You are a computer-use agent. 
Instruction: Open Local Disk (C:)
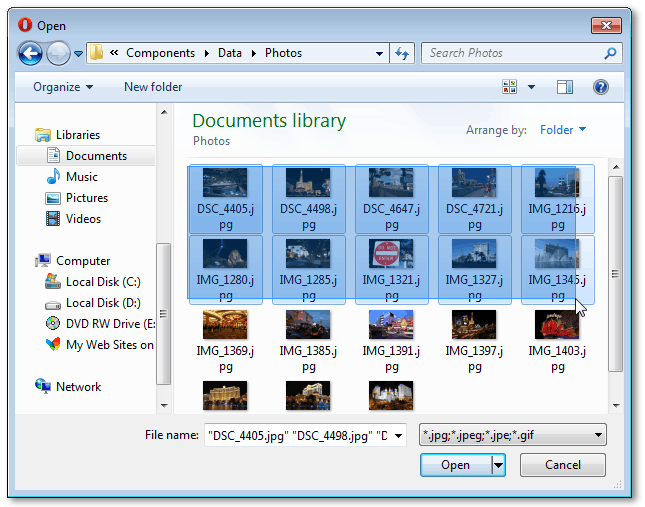coord(93,282)
